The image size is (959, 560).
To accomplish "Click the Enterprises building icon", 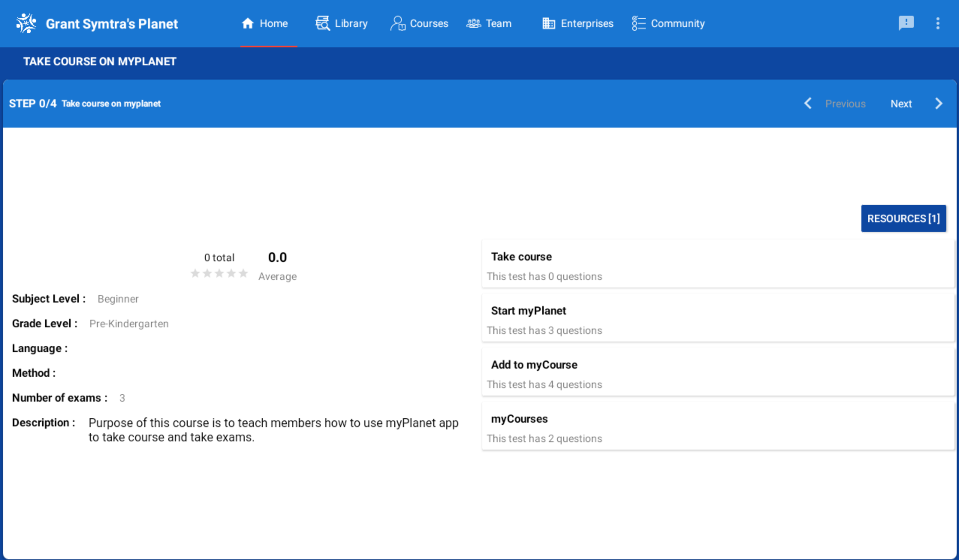I will [549, 23].
